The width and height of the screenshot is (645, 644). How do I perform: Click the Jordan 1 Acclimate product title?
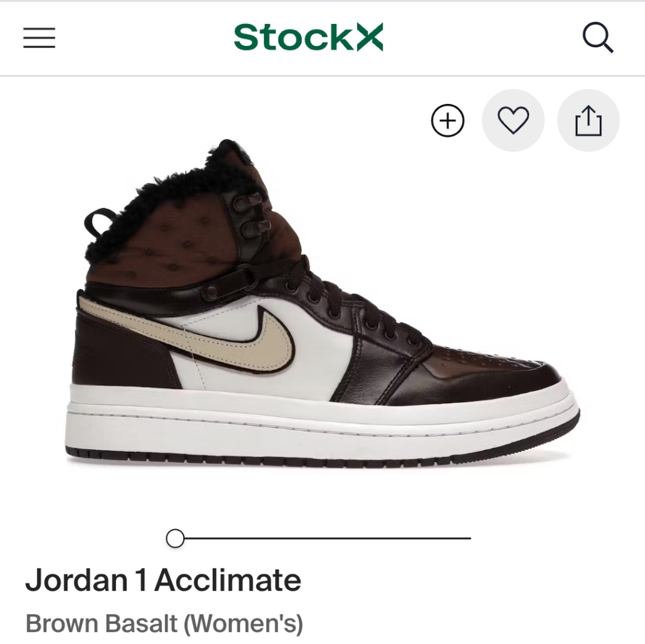tap(164, 580)
